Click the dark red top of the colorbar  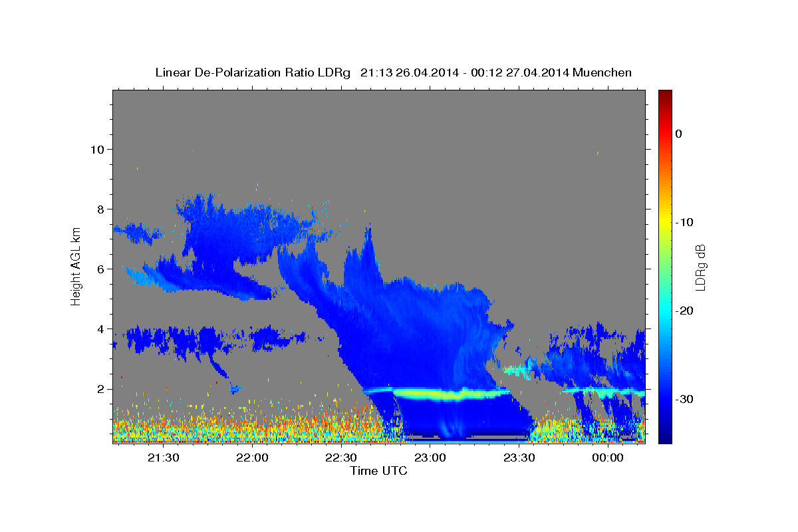coord(665,95)
